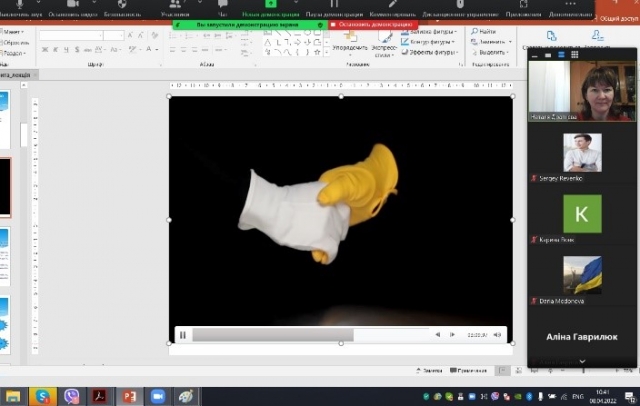Toggle Zoom mute microphone control

pyautogui.click(x=18, y=9)
